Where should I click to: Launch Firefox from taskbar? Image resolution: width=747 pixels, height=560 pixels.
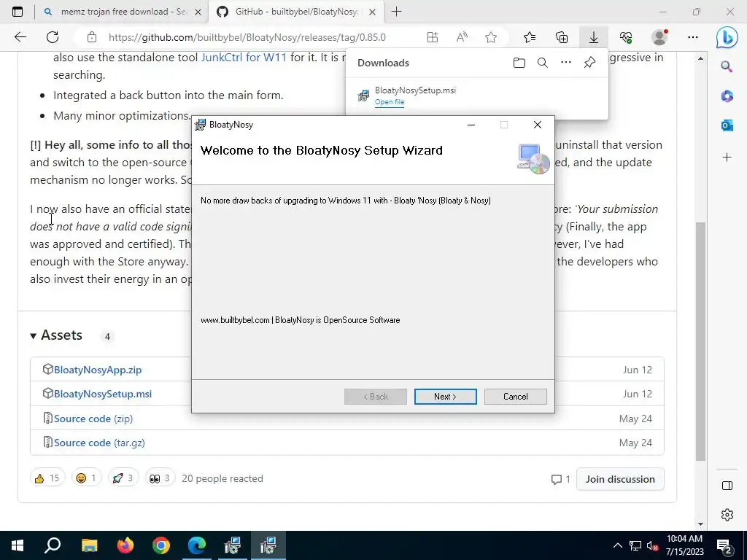pyautogui.click(x=125, y=545)
